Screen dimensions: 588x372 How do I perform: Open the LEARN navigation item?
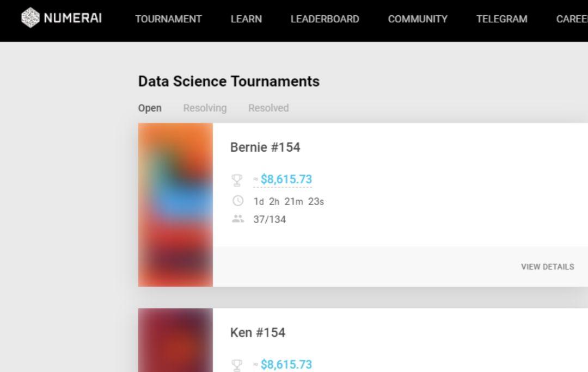(x=247, y=19)
